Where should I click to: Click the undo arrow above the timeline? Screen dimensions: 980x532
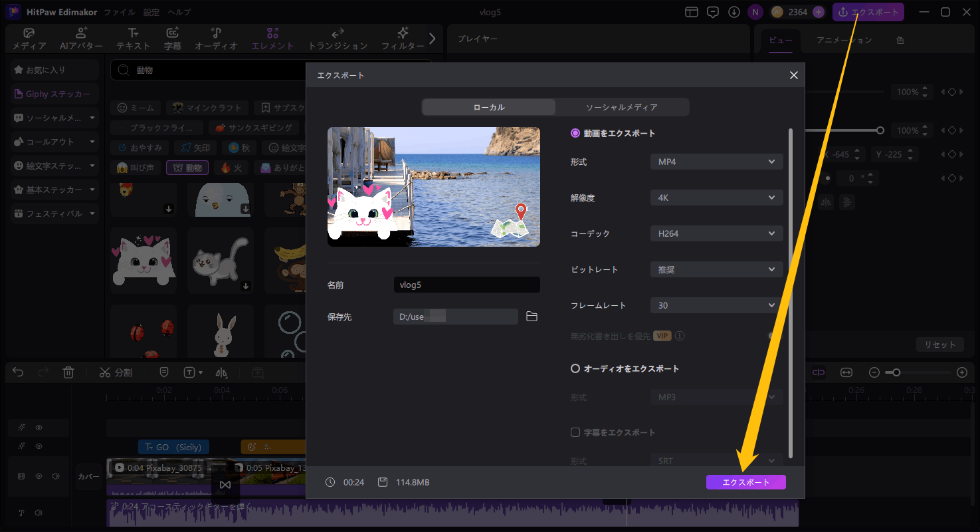17,372
